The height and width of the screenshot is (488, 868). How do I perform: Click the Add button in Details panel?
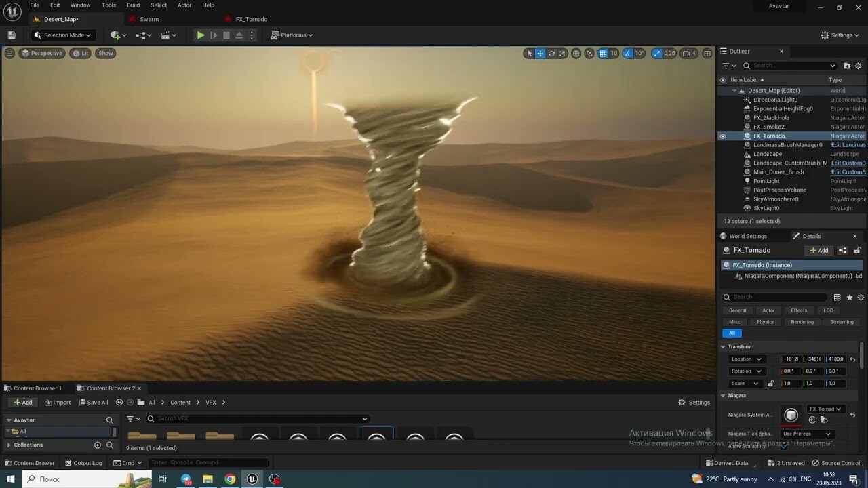click(818, 250)
